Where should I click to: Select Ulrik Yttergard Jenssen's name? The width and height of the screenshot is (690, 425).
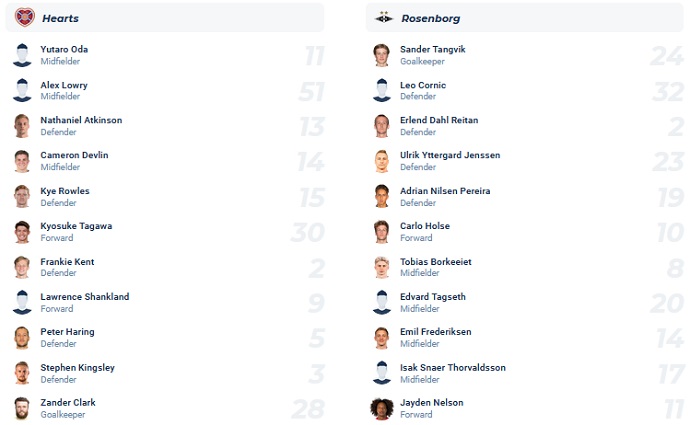(x=450, y=155)
